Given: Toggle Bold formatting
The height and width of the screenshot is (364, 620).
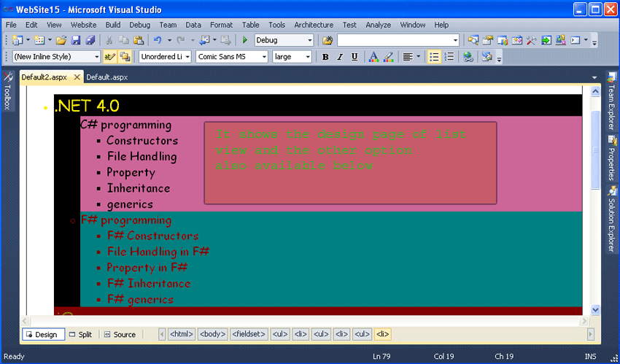Looking at the screenshot, I should pyautogui.click(x=325, y=57).
